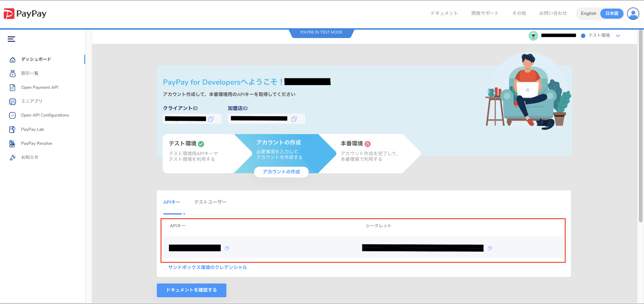Open the Open Payment API section
Image resolution: width=644 pixels, height=304 pixels.
[40, 87]
